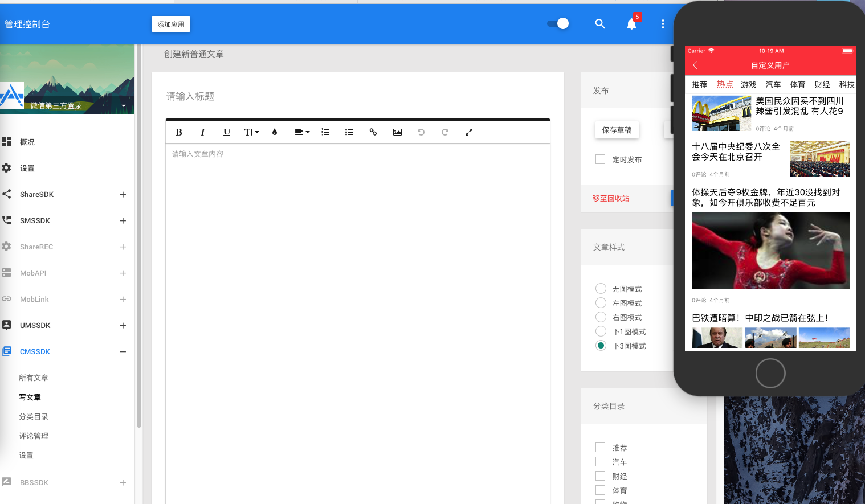
Task: Select 写文章 under CMSSDK menu
Action: coord(30,397)
